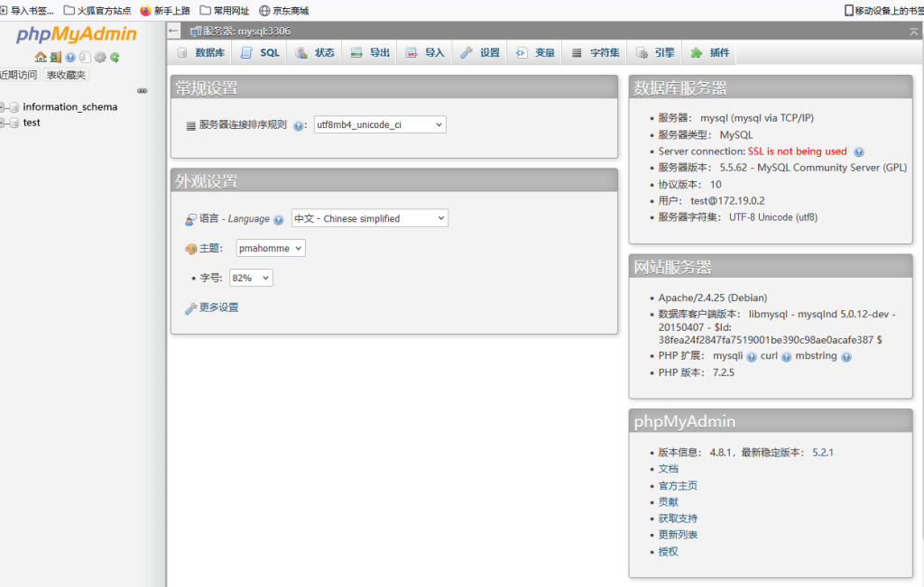Open the 变量 variables tab
The image size is (924, 587).
534,52
